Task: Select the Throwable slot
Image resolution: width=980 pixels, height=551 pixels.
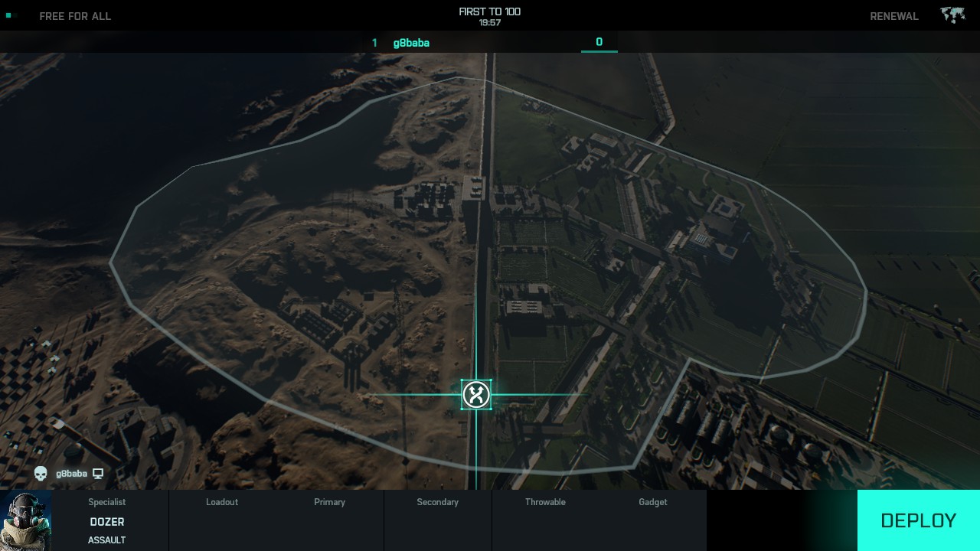Action: (545, 520)
